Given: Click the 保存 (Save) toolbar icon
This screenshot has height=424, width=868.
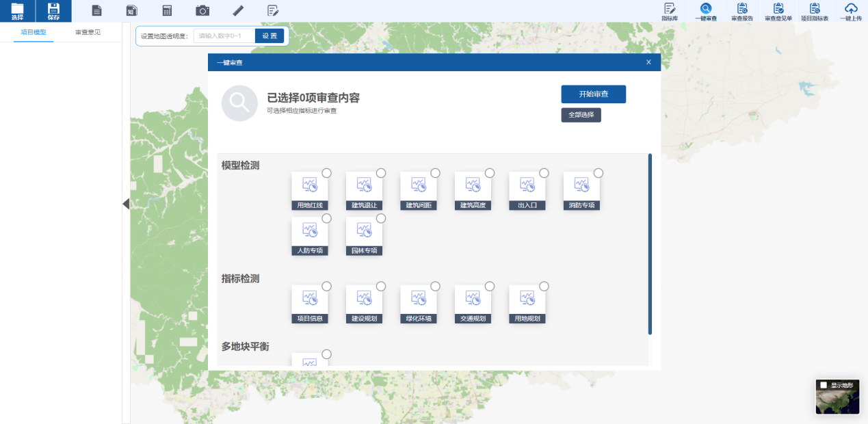Looking at the screenshot, I should pyautogui.click(x=53, y=11).
